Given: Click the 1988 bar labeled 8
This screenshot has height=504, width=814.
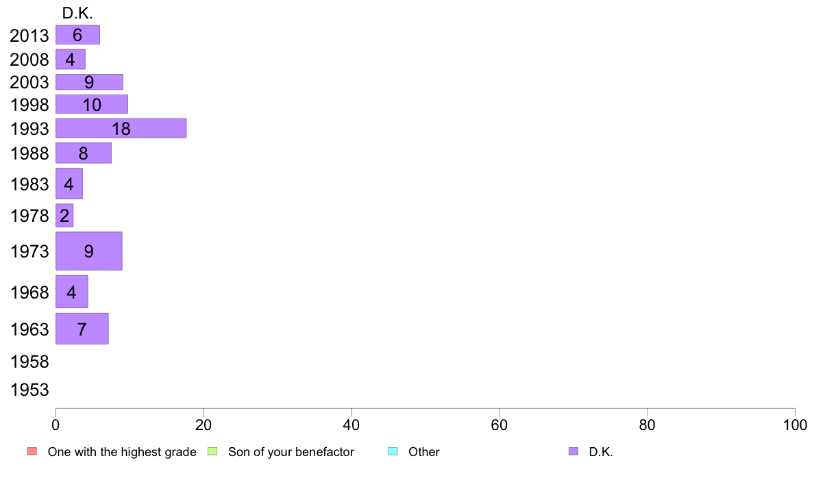Looking at the screenshot, I should (84, 153).
